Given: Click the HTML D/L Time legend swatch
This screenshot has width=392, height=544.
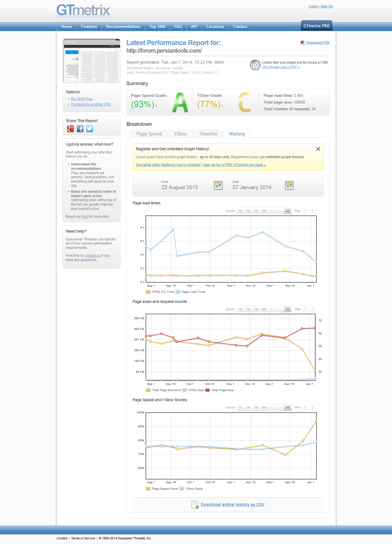Looking at the screenshot, I should [148, 292].
